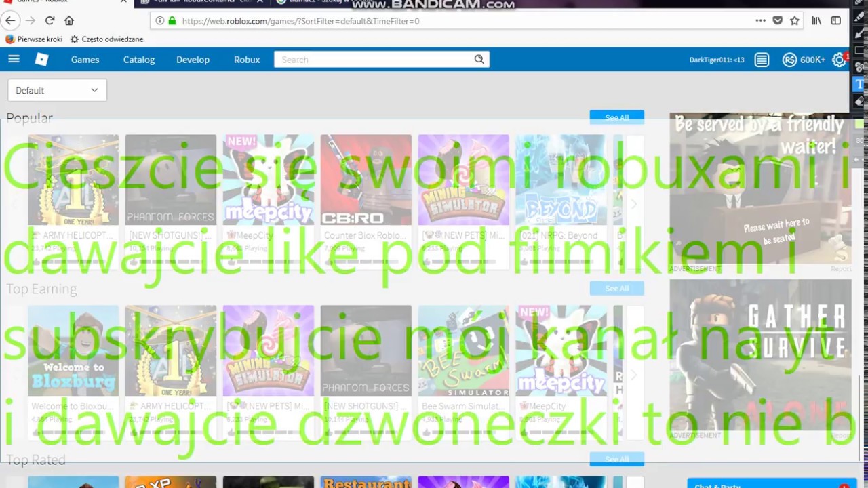Reload the page with the refresh icon
868x488 pixels.
50,21
